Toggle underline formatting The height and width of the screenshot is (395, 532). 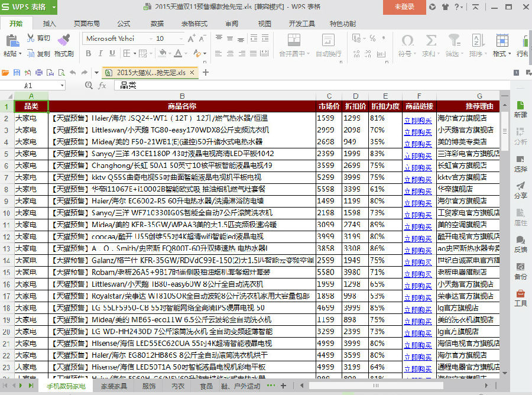pyautogui.click(x=112, y=53)
